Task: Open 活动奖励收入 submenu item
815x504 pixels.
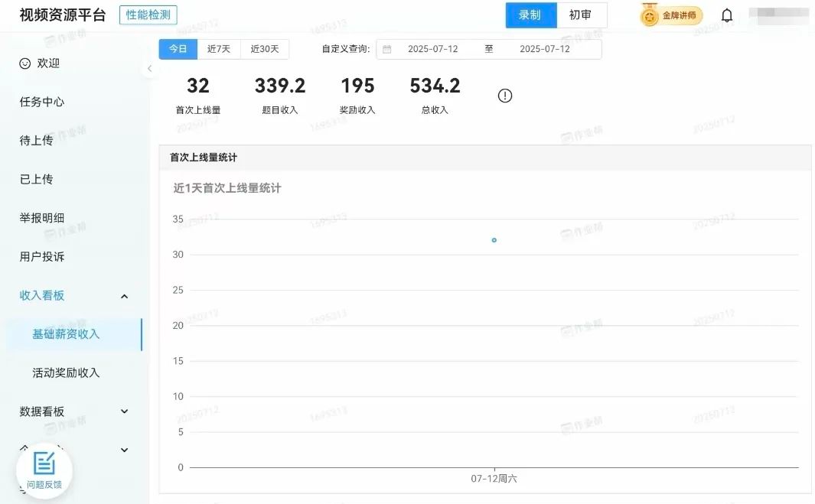Action: (x=66, y=372)
